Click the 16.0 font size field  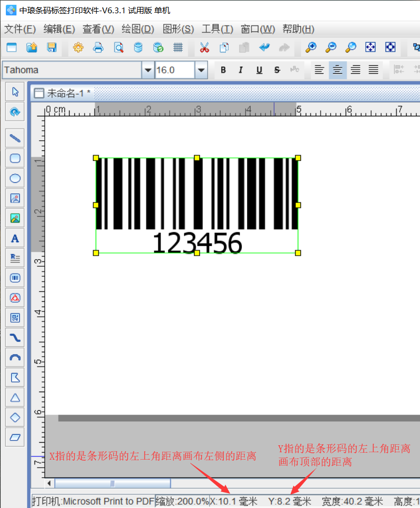(x=175, y=70)
